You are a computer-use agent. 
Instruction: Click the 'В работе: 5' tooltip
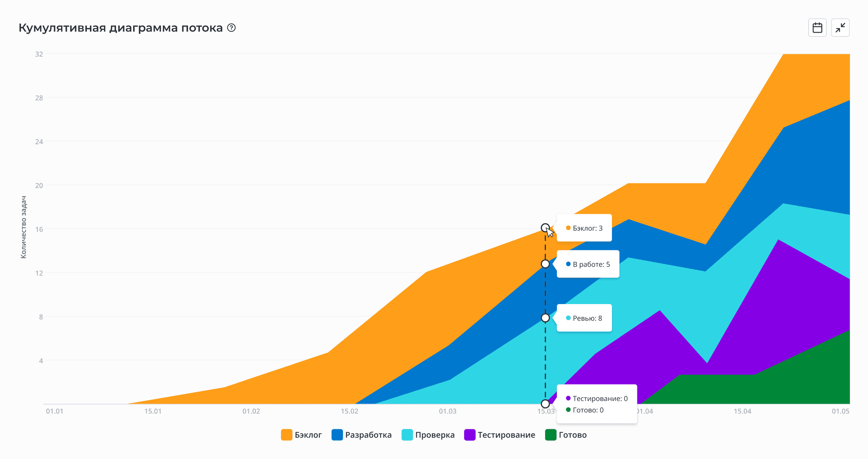pyautogui.click(x=588, y=264)
